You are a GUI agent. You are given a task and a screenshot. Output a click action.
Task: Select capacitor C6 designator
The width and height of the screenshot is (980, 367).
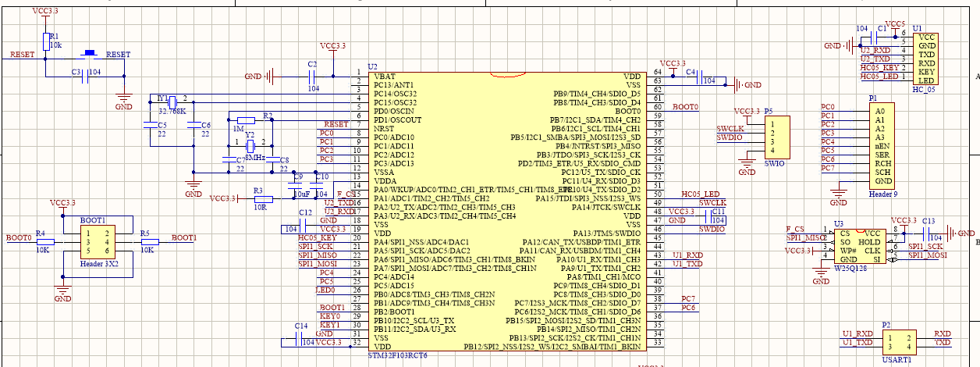(206, 125)
